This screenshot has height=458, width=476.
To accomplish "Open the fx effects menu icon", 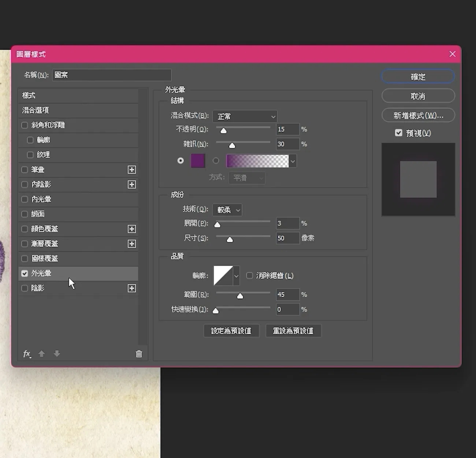I will click(x=27, y=354).
